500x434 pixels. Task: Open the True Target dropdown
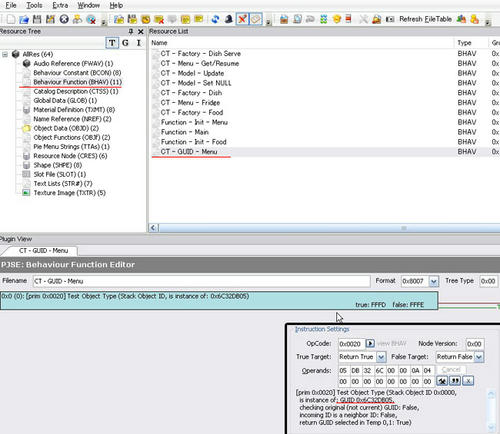coord(381,357)
